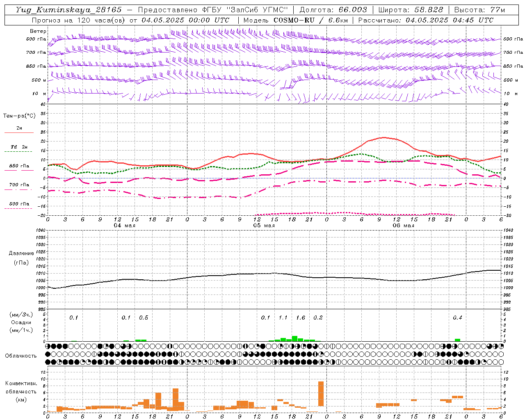525x420 pixels.
Task: Click the model name COSMO-RU / 6.6км
Action: click(310, 20)
